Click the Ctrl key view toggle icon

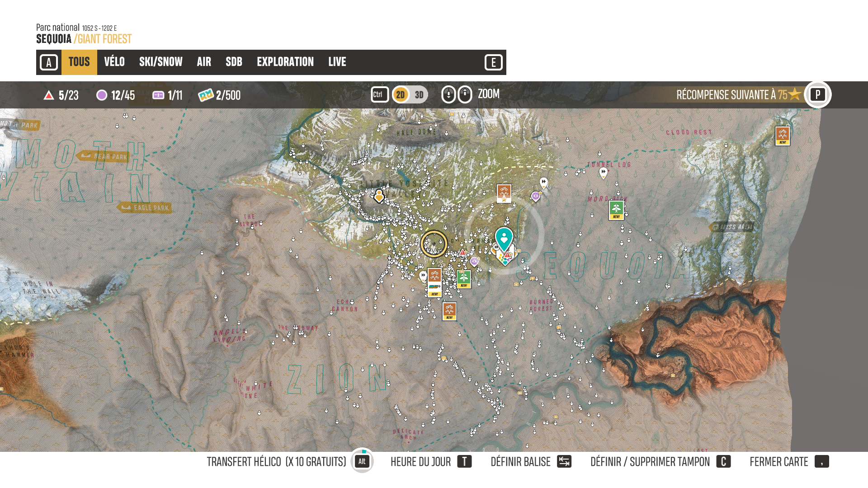click(380, 94)
